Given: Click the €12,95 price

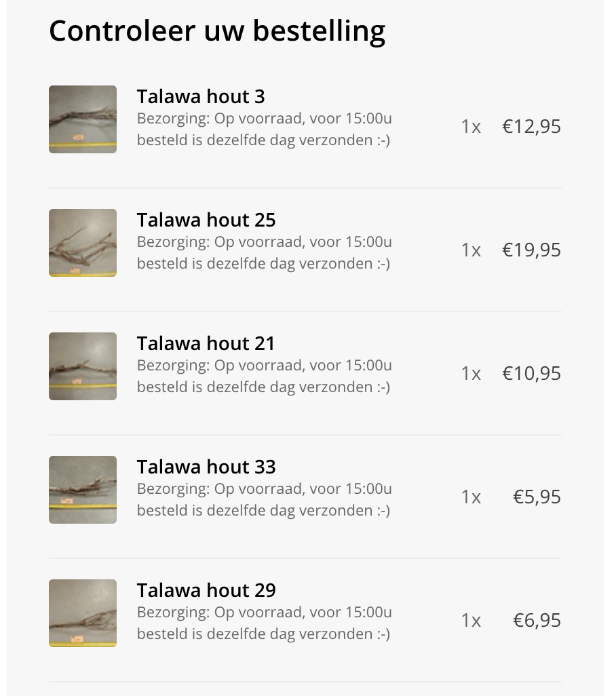Looking at the screenshot, I should coord(531,127).
